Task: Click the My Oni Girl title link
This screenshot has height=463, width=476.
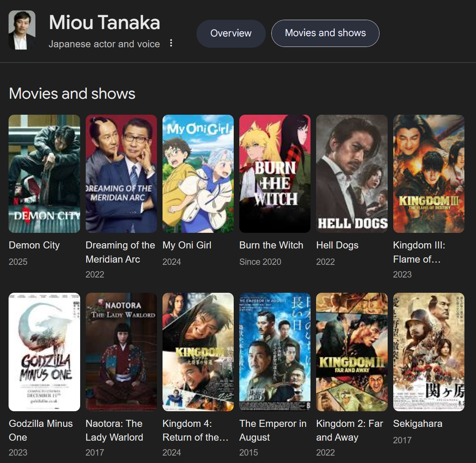Action: (x=187, y=245)
